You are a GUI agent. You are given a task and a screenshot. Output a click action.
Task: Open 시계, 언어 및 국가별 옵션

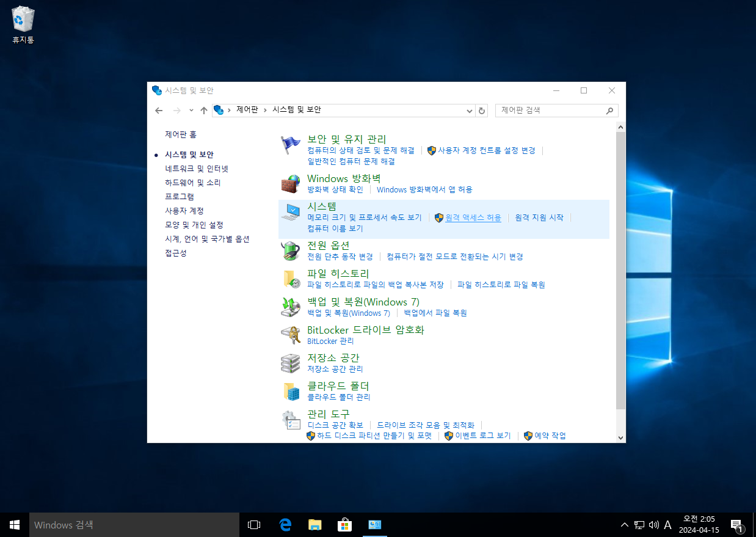tap(207, 239)
